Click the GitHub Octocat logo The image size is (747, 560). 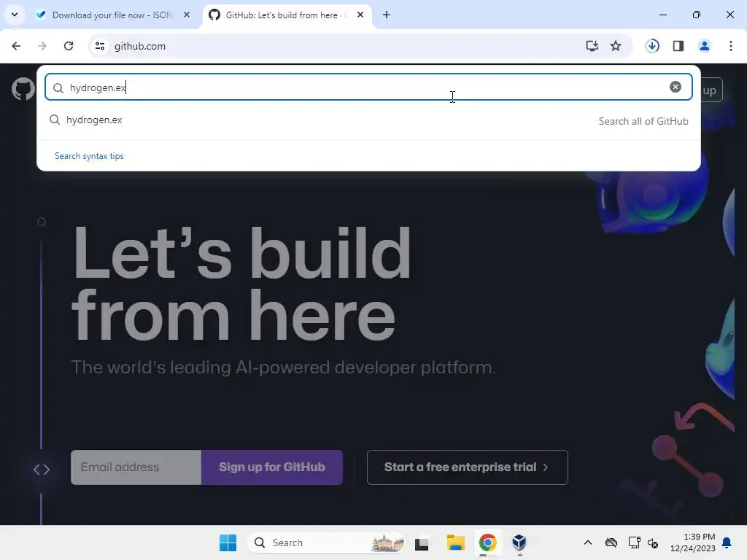(x=23, y=90)
